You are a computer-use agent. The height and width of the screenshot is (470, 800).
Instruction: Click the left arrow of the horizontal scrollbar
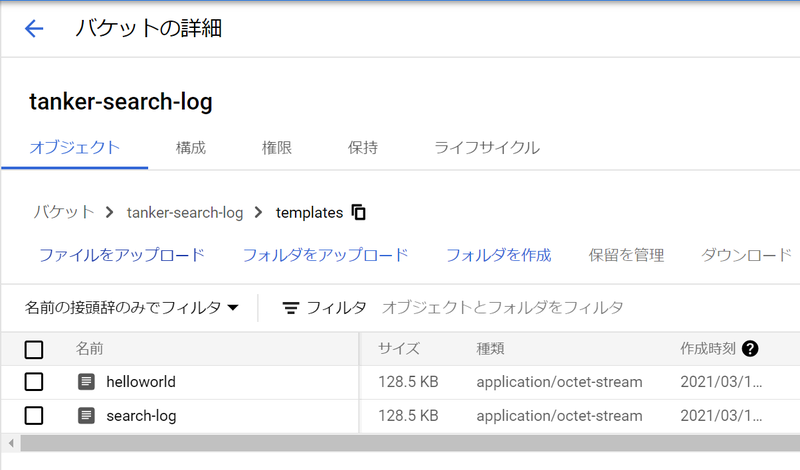coord(11,443)
